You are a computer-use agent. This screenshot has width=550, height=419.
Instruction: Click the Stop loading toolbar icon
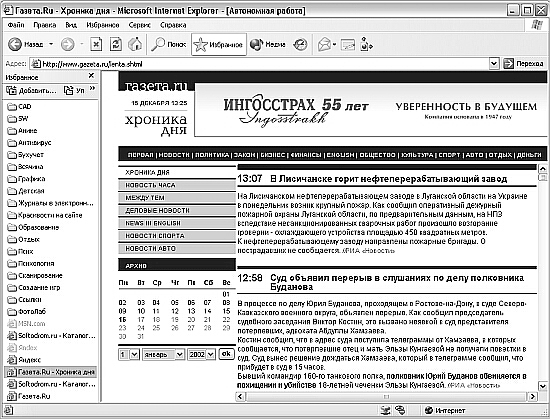click(x=96, y=44)
